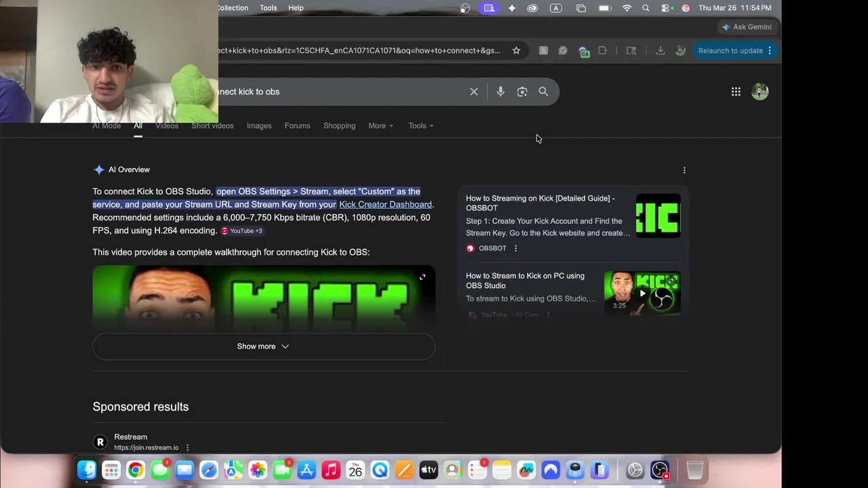The height and width of the screenshot is (488, 868).
Task: Open Ask Gemini in Chrome
Action: pyautogui.click(x=747, y=27)
